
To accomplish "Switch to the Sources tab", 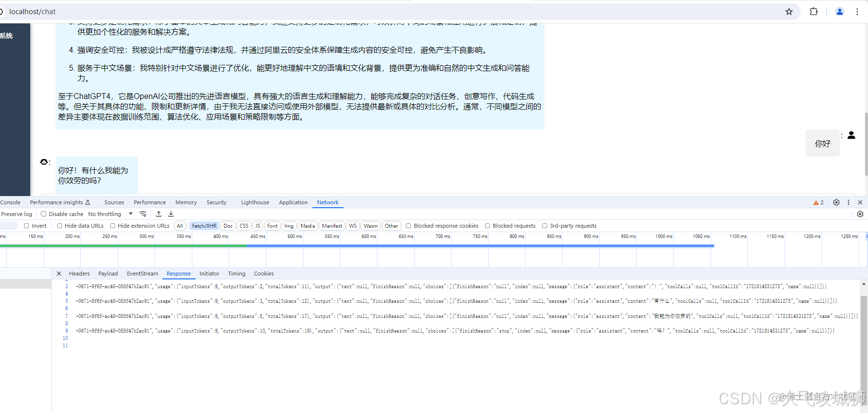I will [x=114, y=202].
